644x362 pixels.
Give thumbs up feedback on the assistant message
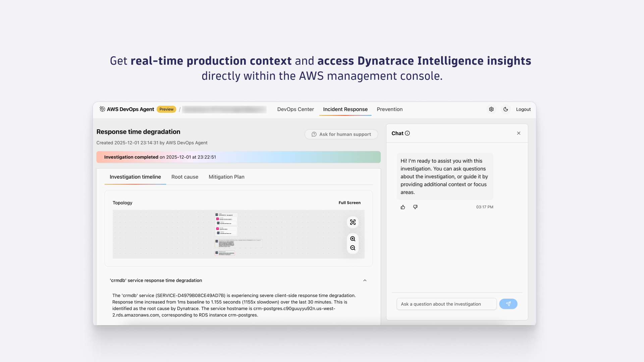pyautogui.click(x=402, y=207)
